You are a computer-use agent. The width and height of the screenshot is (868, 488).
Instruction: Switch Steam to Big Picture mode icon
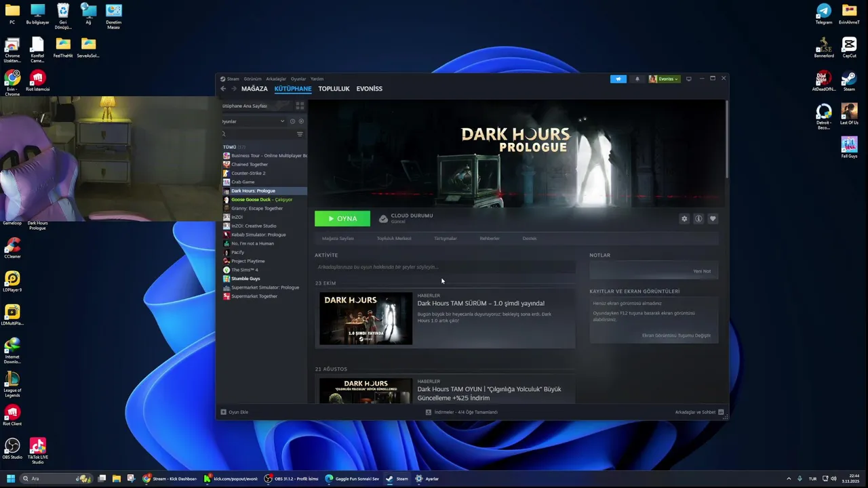(688, 79)
